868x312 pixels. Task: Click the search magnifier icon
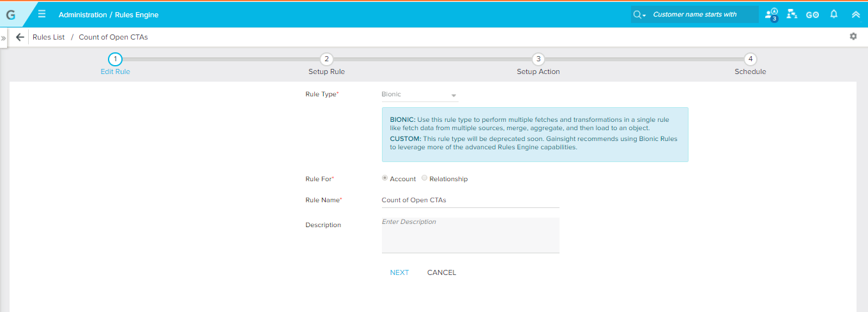637,15
